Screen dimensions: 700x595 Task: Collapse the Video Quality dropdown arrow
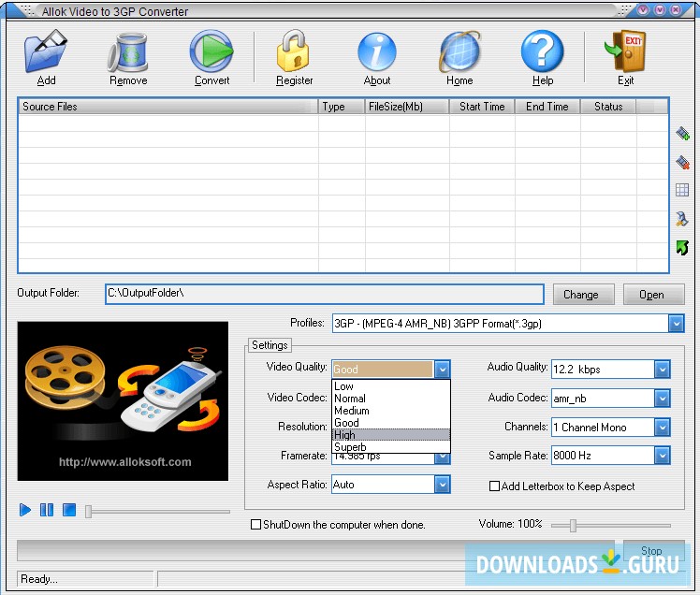(x=442, y=370)
